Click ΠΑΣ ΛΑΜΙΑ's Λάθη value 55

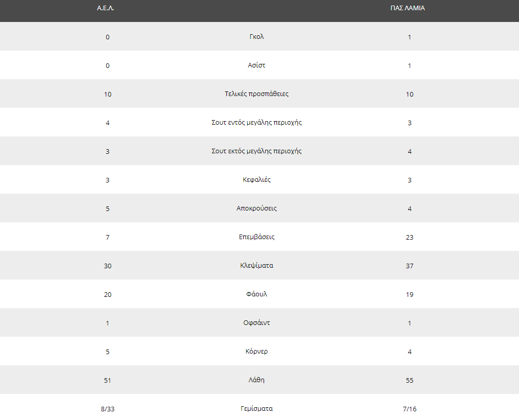[x=410, y=380]
